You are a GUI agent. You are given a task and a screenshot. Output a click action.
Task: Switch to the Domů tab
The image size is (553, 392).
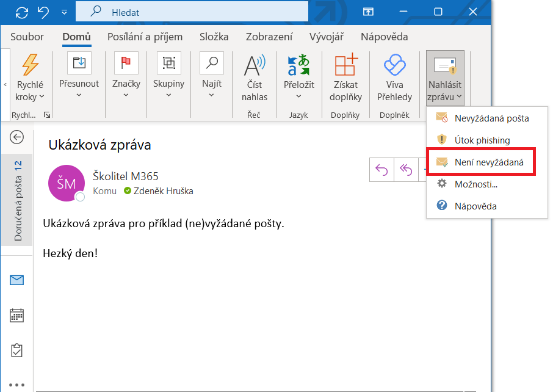76,37
